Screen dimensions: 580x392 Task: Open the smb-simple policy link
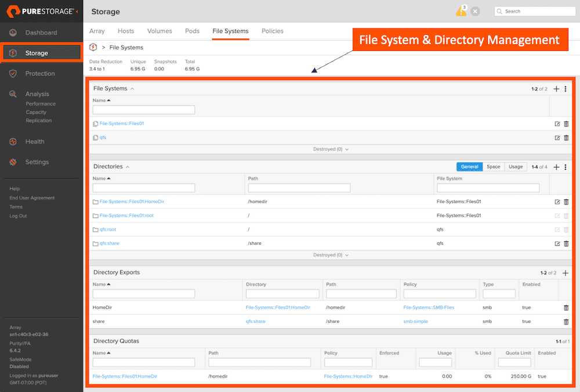(x=415, y=322)
